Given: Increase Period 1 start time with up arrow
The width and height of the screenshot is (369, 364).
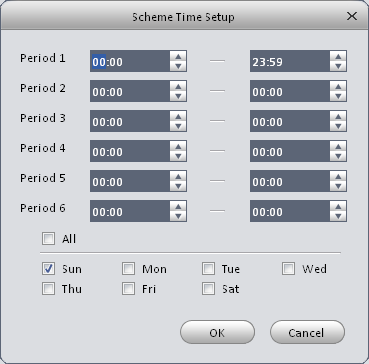Looking at the screenshot, I should [178, 56].
